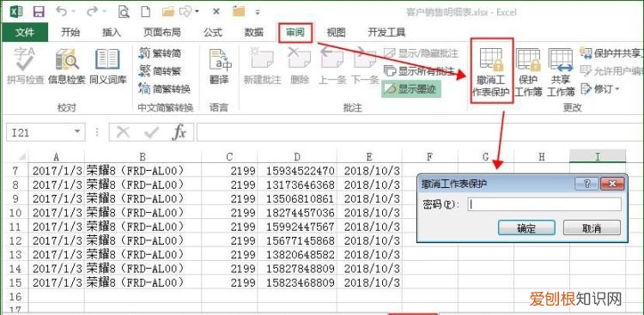Add a comment with 新建批注
This screenshot has height=315, width=644.
[262, 66]
